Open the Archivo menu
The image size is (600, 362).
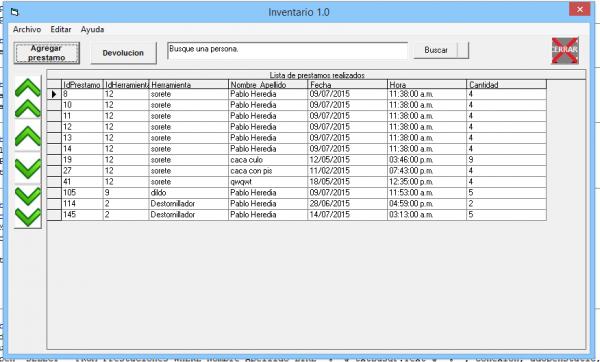click(27, 29)
